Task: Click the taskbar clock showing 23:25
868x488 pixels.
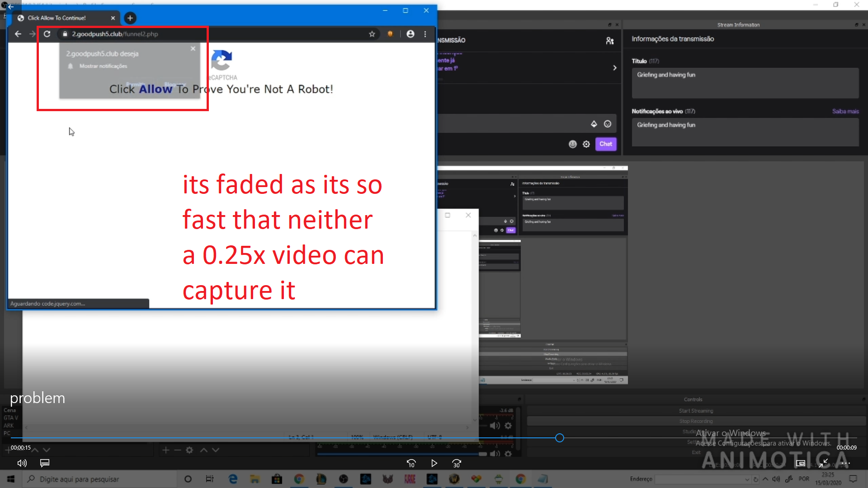Action: (x=828, y=479)
